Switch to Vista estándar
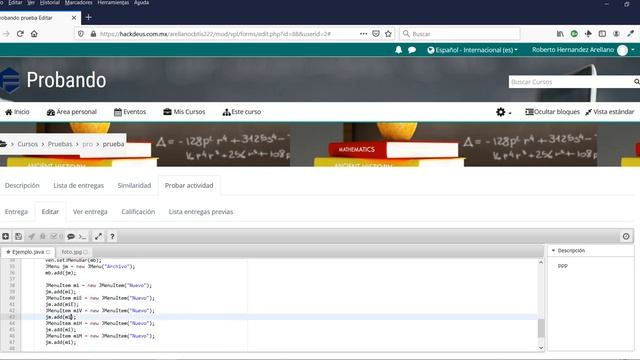This screenshot has width=640, height=360. point(609,112)
